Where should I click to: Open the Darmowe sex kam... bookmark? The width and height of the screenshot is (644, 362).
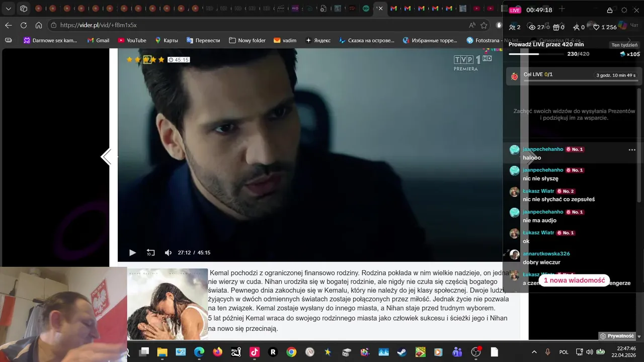pos(50,40)
